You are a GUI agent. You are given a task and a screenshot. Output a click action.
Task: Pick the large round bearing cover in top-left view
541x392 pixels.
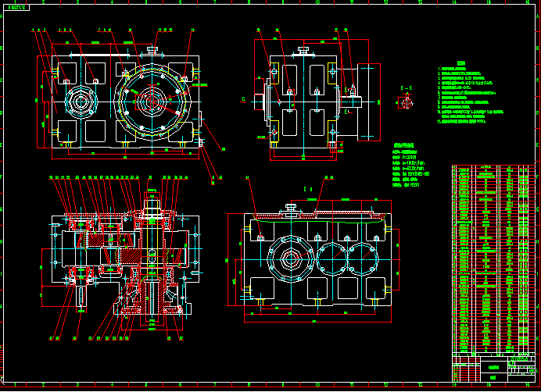[152, 102]
